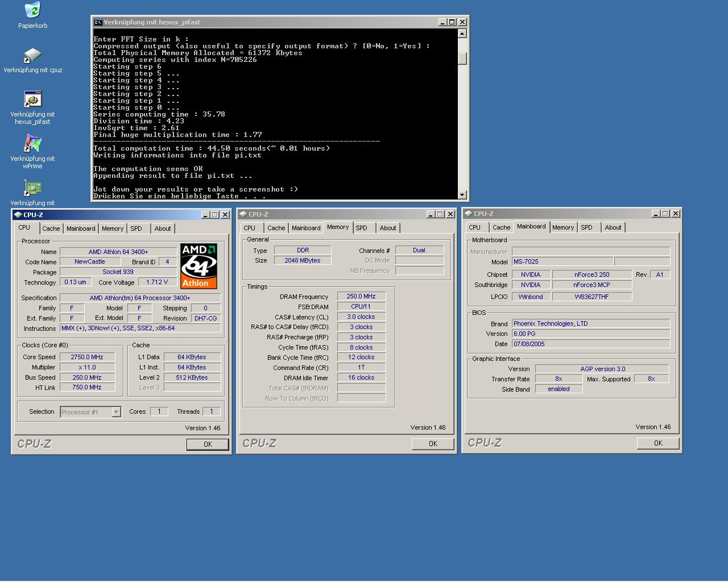Open the Memory tab in the left CPU-Z window

pyautogui.click(x=113, y=228)
